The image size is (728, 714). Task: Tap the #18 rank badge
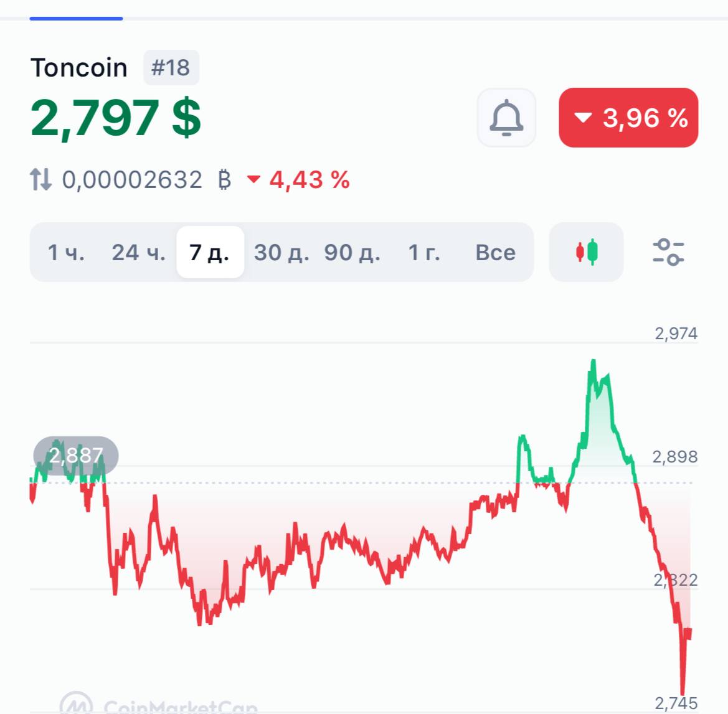pos(171,68)
